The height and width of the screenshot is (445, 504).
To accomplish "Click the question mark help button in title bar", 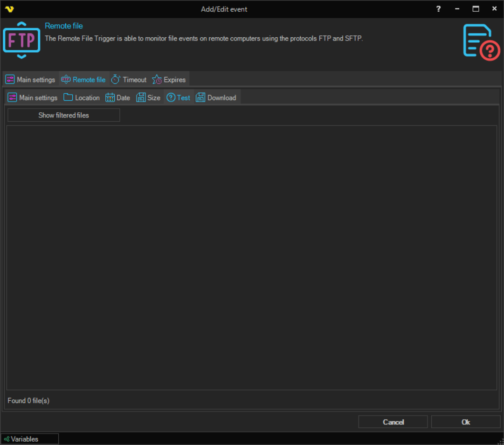I will click(438, 9).
